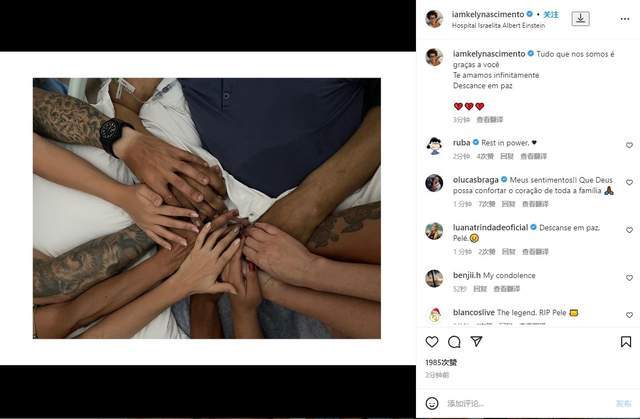Click reply under olucasbraga's comment

point(508,204)
